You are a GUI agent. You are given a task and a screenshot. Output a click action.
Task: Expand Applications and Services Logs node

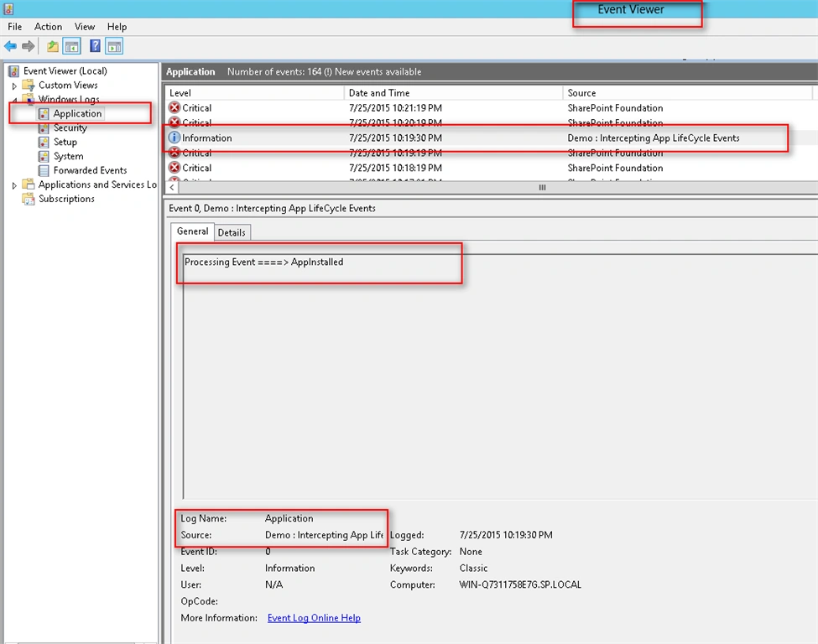coord(14,185)
